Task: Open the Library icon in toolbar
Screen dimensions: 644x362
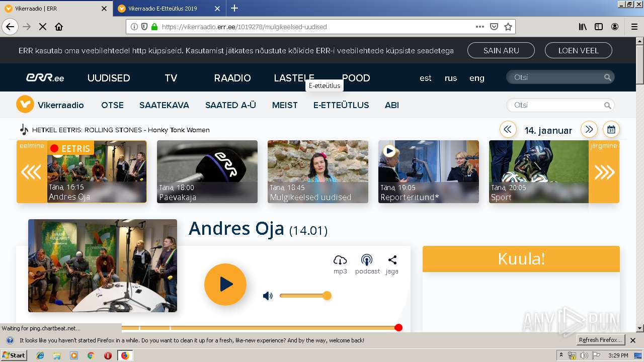Action: (x=583, y=27)
